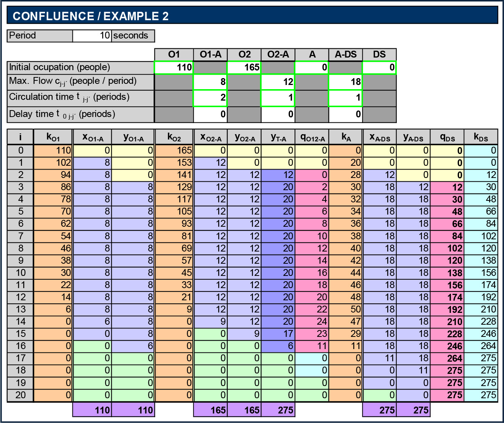
Task: Click the O1 initial occupation cell with 110
Action: point(174,67)
